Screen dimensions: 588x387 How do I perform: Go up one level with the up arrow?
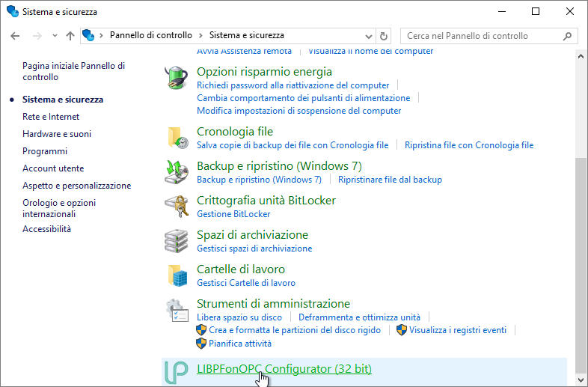70,36
